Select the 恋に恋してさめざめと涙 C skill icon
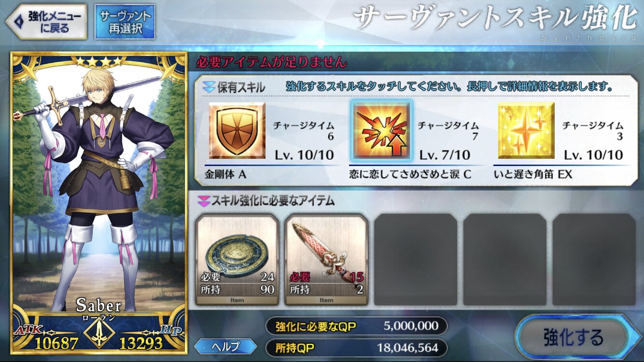 click(x=381, y=130)
